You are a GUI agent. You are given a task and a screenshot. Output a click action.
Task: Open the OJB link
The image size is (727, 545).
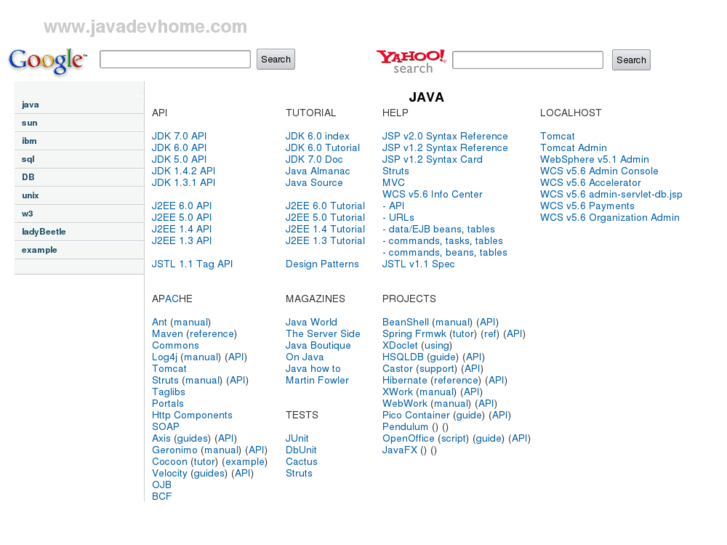click(x=161, y=484)
